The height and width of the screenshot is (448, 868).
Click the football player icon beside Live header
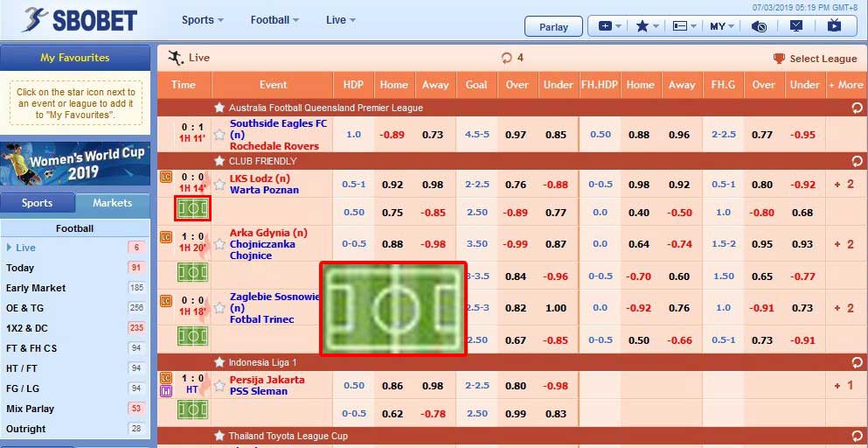(176, 58)
